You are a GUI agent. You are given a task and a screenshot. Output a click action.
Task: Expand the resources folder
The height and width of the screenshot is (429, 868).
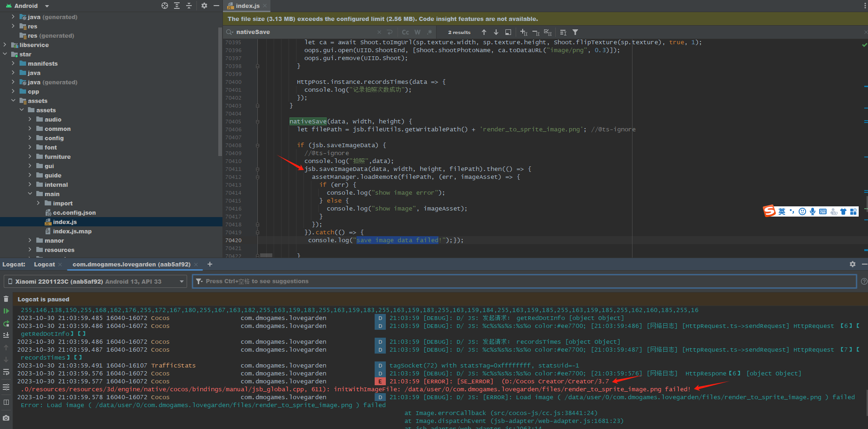tap(30, 250)
